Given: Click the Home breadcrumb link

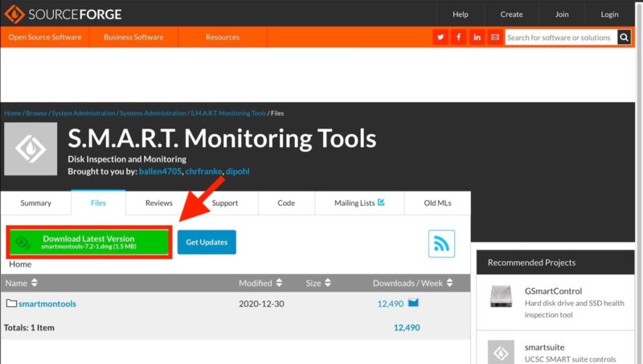Looking at the screenshot, I should (x=13, y=113).
